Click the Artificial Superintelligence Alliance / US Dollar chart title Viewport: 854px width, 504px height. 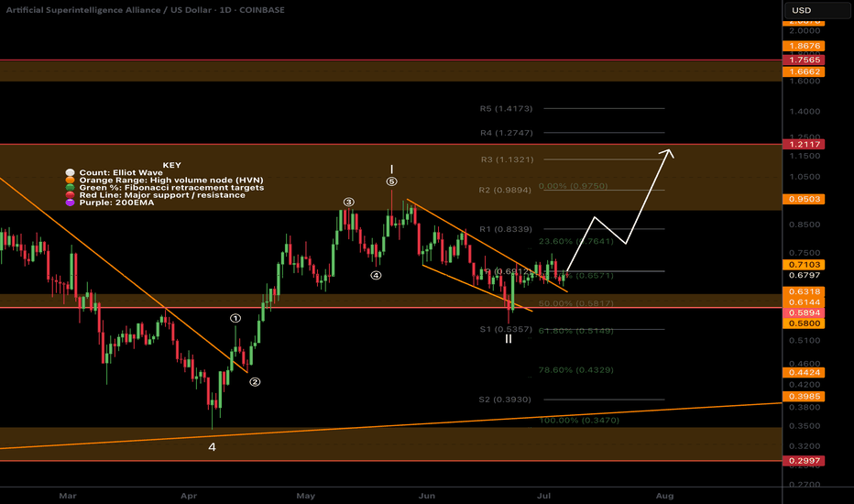tap(145, 10)
